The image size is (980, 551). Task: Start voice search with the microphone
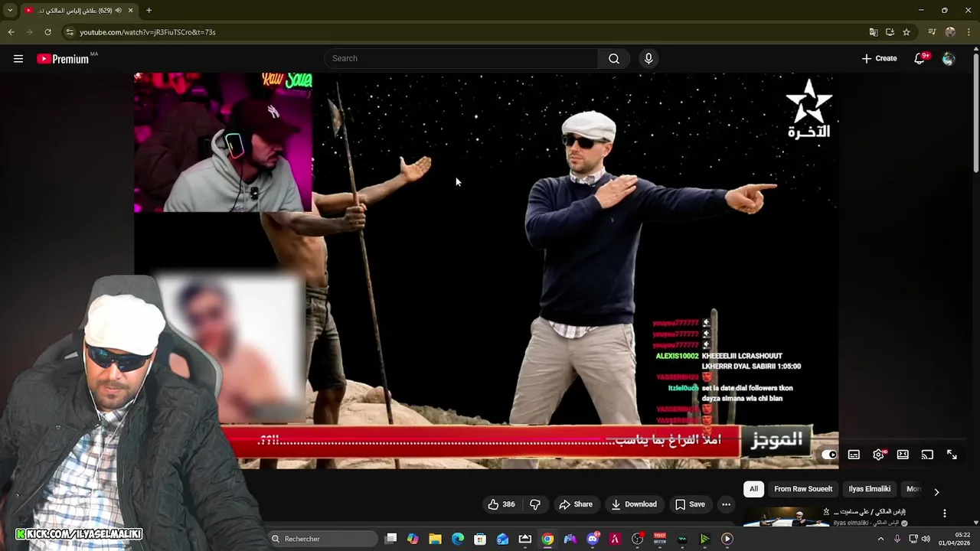(648, 59)
